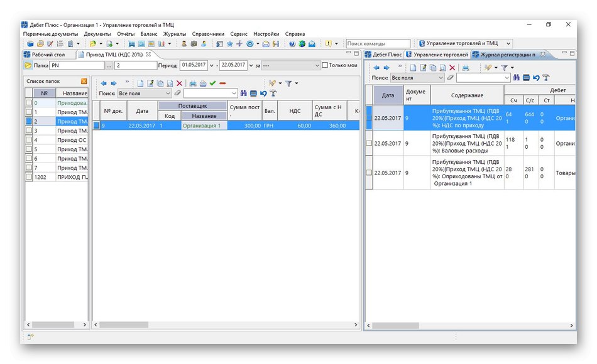Open the Отчёты menu
This screenshot has height=364, width=597.
(x=126, y=34)
